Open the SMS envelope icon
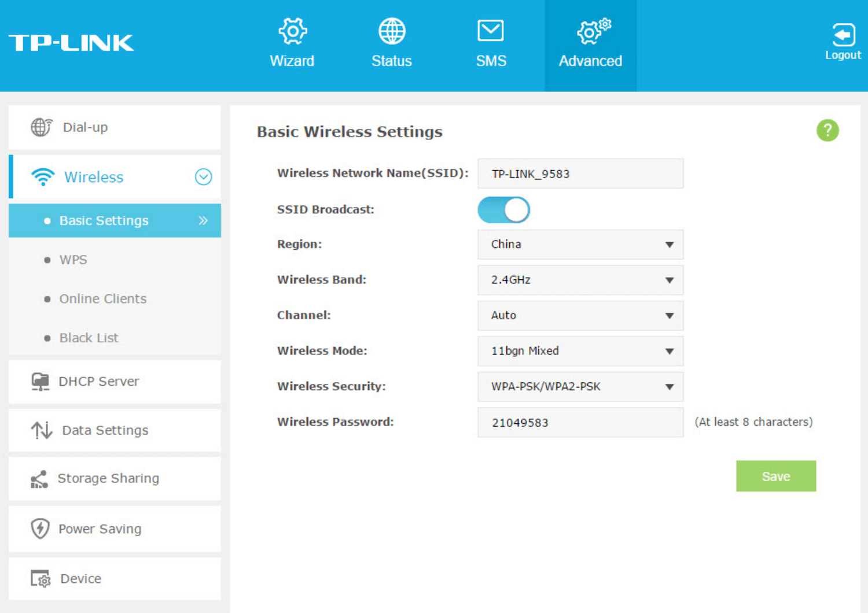Image resolution: width=868 pixels, height=613 pixels. coord(491,31)
